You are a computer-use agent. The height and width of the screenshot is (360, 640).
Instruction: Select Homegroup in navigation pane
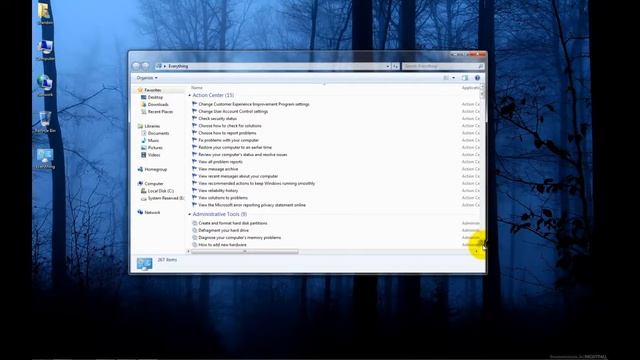point(156,169)
